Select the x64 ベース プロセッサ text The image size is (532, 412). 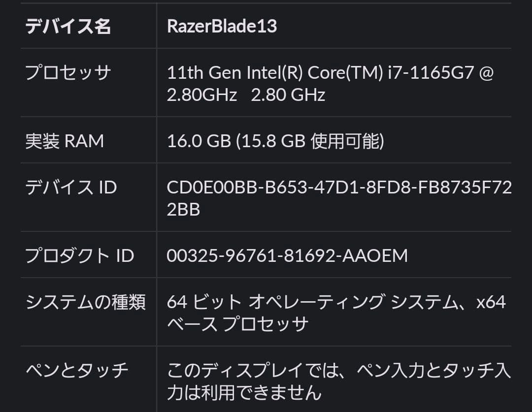click(x=241, y=325)
